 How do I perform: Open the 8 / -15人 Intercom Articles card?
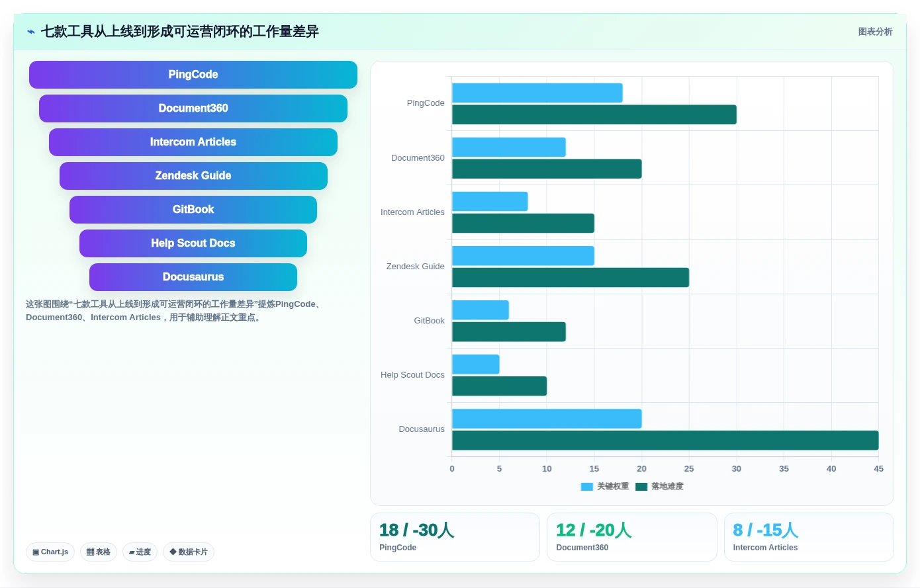(809, 537)
